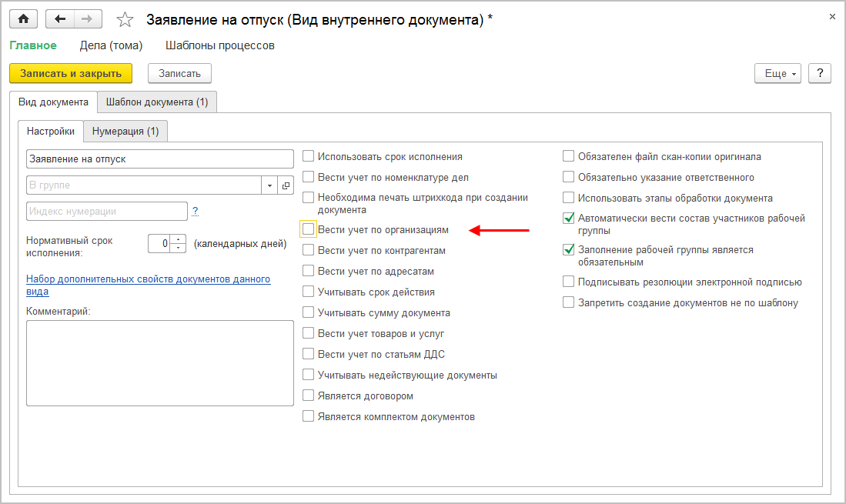Click into the "Комментарий" text area
The height and width of the screenshot is (504, 846).
click(x=160, y=363)
